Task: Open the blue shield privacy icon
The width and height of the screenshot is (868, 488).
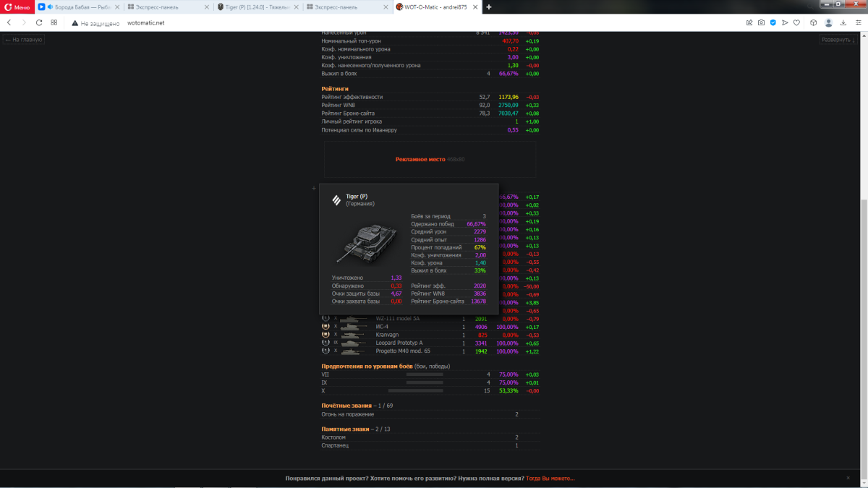Action: [773, 22]
